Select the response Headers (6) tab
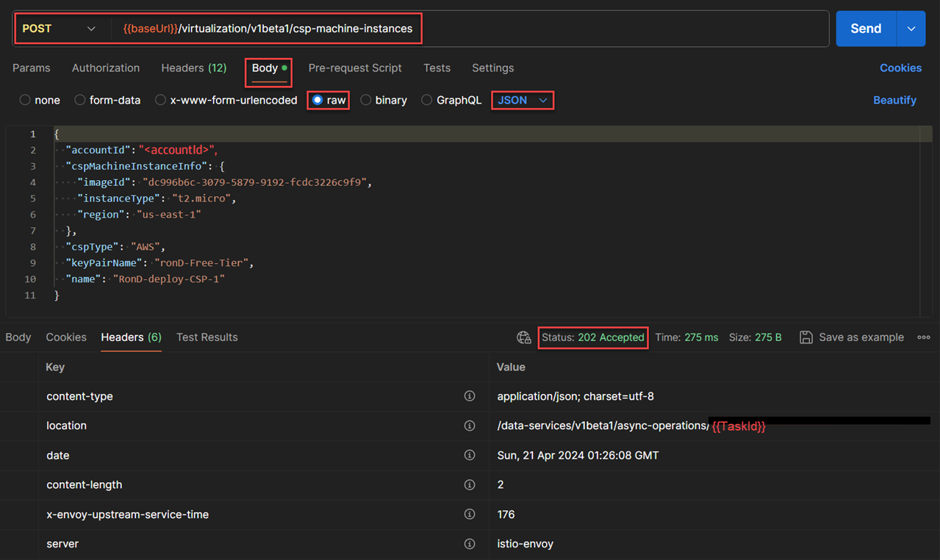This screenshot has width=940, height=560. pyautogui.click(x=131, y=337)
